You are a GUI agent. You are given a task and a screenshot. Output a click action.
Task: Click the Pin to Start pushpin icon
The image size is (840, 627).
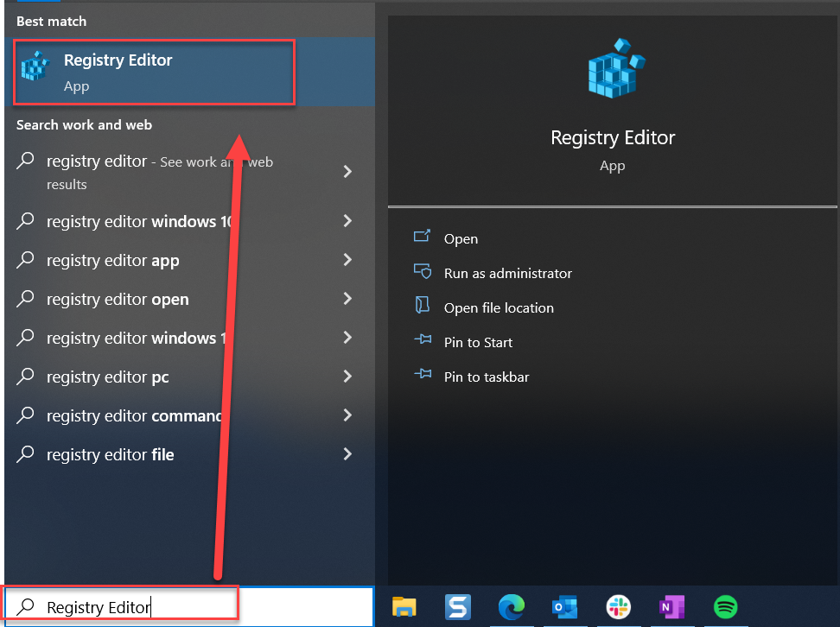coord(423,341)
